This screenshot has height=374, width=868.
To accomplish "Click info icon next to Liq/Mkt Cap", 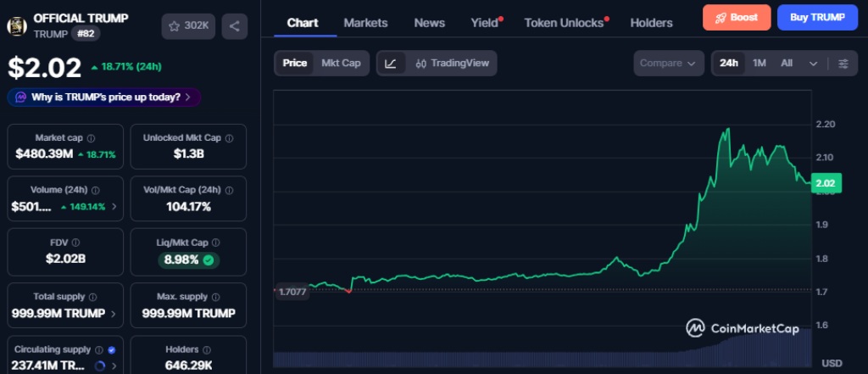I will click(216, 243).
